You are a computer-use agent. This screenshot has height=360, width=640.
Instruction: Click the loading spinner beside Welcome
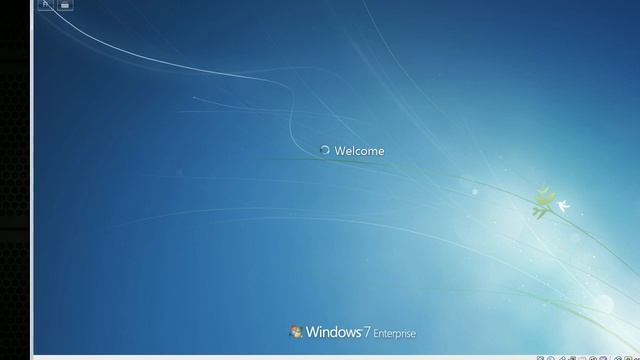(325, 150)
